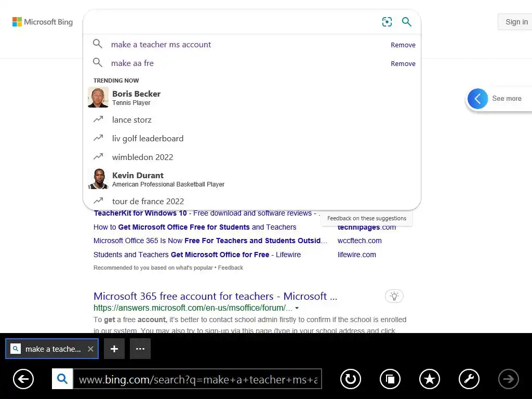Expand dropdown arrow next to result URL
Screen dimensions: 532x399
[x=297, y=308]
